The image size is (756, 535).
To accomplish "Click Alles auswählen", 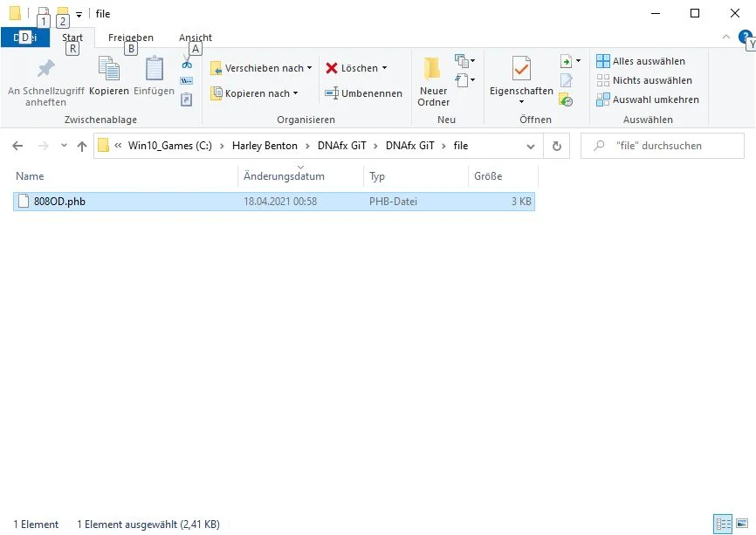I will coord(640,61).
